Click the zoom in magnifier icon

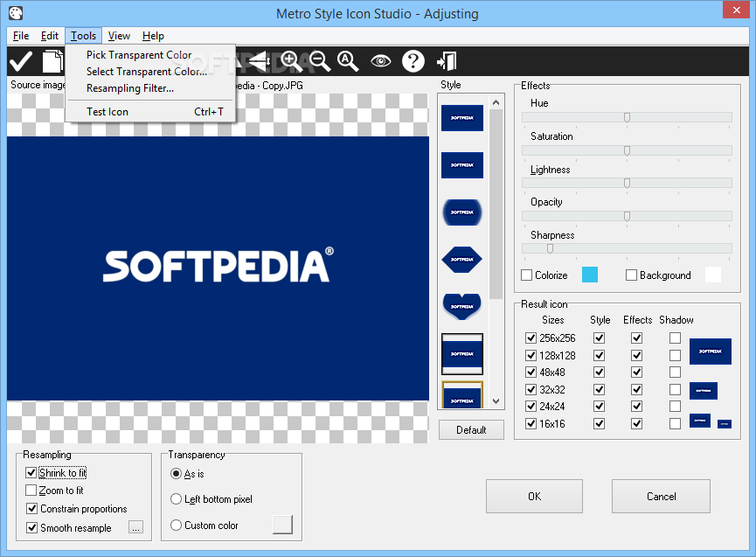[291, 61]
